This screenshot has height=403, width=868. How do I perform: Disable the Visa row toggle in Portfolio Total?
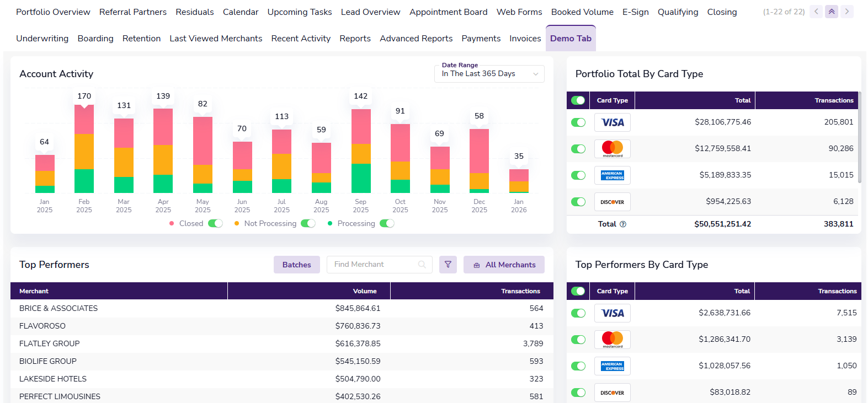tap(578, 122)
